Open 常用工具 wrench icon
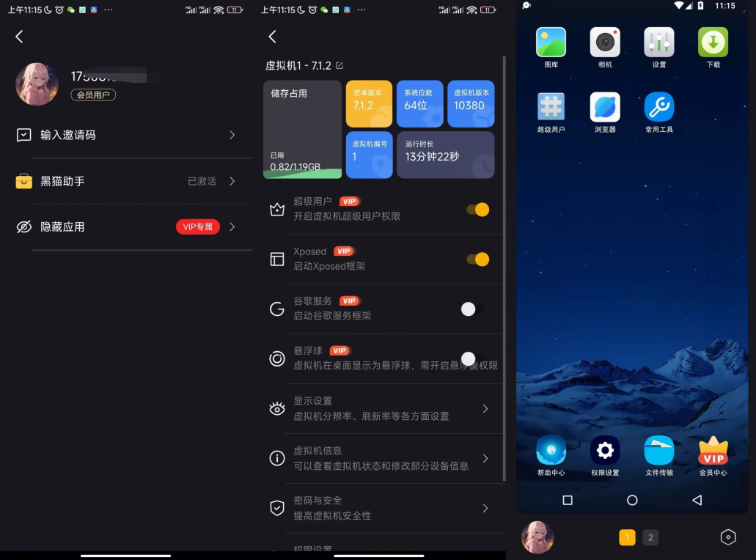This screenshot has width=756, height=560. [x=658, y=108]
